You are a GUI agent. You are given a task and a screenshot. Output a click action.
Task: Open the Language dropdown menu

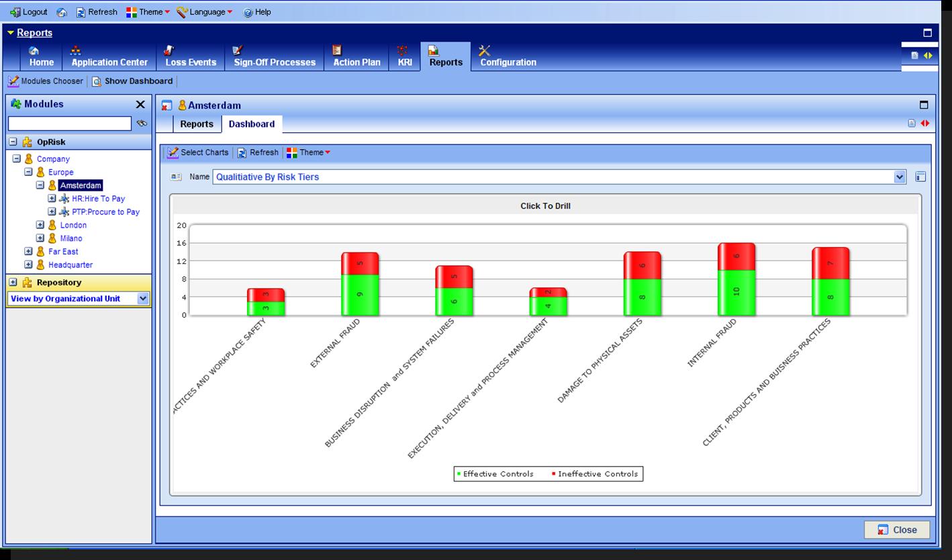coord(205,12)
